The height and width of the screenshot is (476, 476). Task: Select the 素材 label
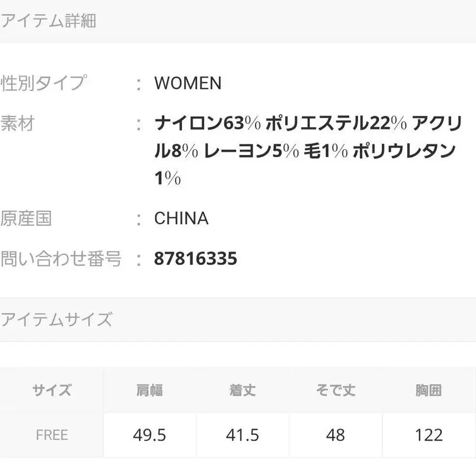pyautogui.click(x=18, y=124)
